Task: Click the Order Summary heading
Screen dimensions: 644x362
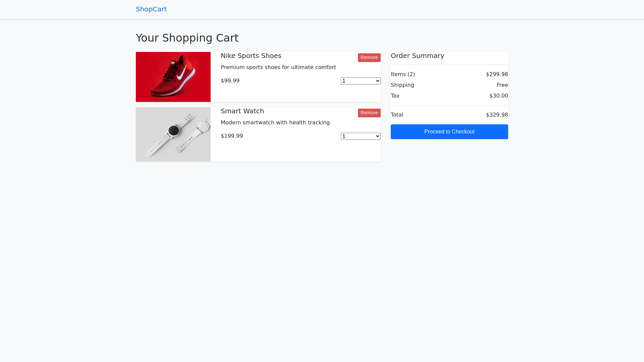Action: point(417,56)
